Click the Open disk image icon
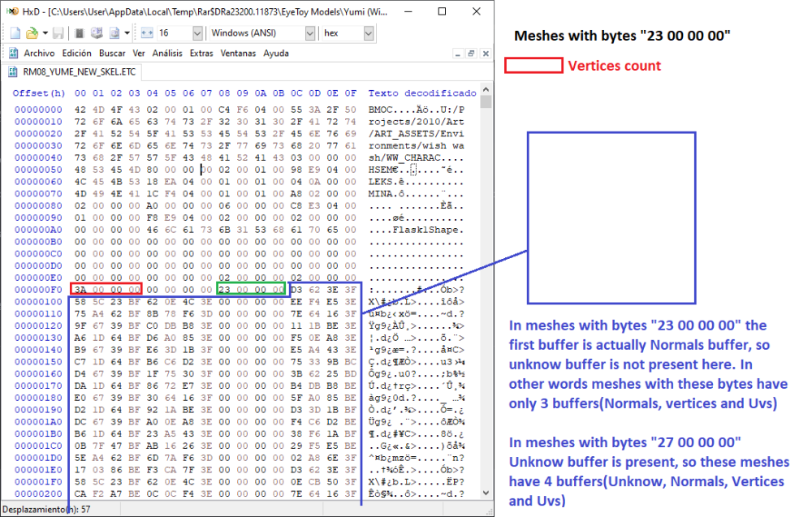This screenshot has width=812, height=517. tap(113, 32)
